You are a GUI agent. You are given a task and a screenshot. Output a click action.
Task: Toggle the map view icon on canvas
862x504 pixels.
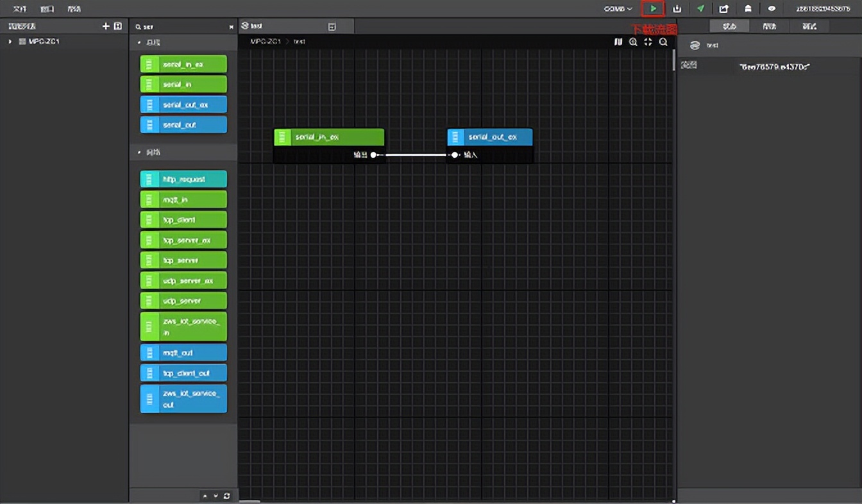[618, 42]
